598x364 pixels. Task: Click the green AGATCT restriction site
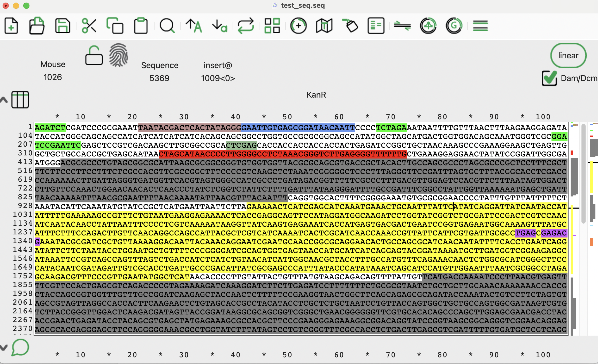pyautogui.click(x=50, y=128)
